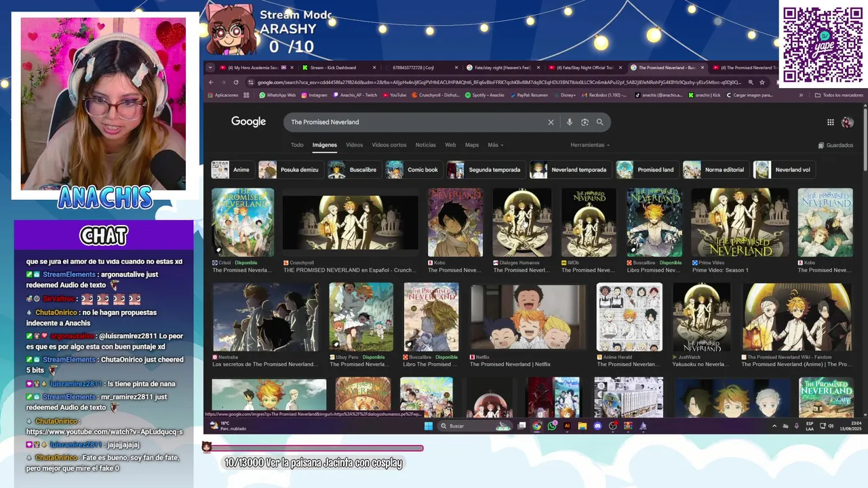Open the Crunchyroll Promised Neverland thumbnail
The image size is (868, 488).
pyautogui.click(x=350, y=223)
